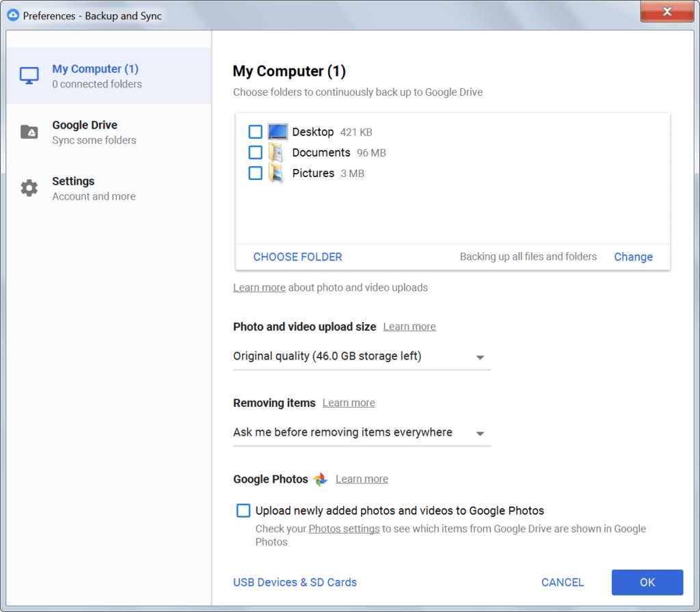700x612 pixels.
Task: Confirm with the OK button
Action: 647,583
